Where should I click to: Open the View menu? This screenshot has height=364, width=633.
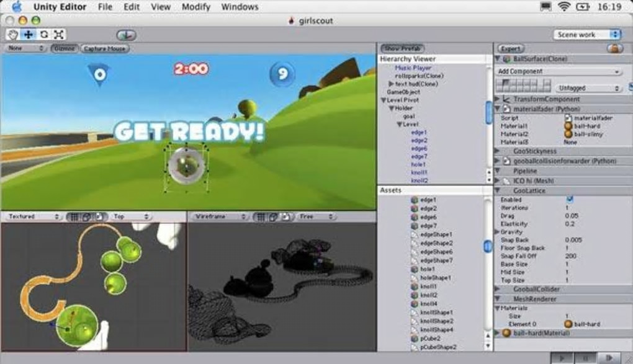pos(161,7)
